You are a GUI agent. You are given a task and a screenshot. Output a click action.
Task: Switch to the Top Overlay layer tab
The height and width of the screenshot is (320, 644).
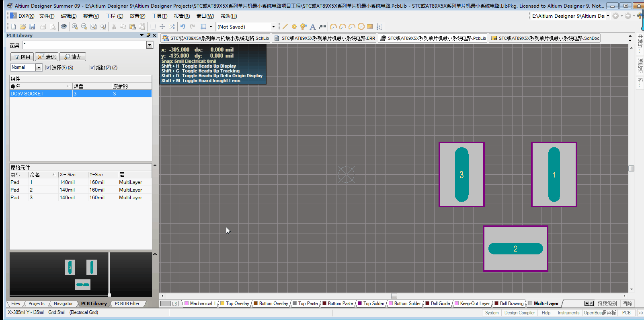235,303
